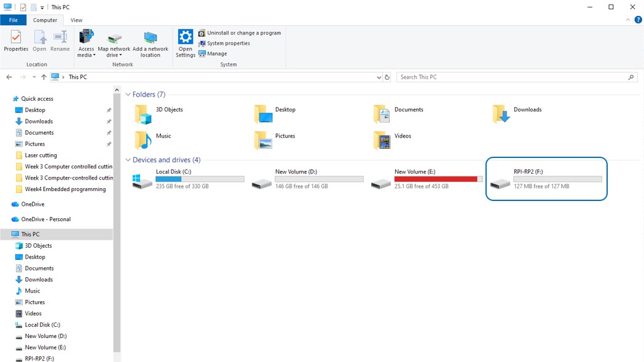This screenshot has height=362, width=644.
Task: Open Pictures under Quick access
Action: point(35,144)
